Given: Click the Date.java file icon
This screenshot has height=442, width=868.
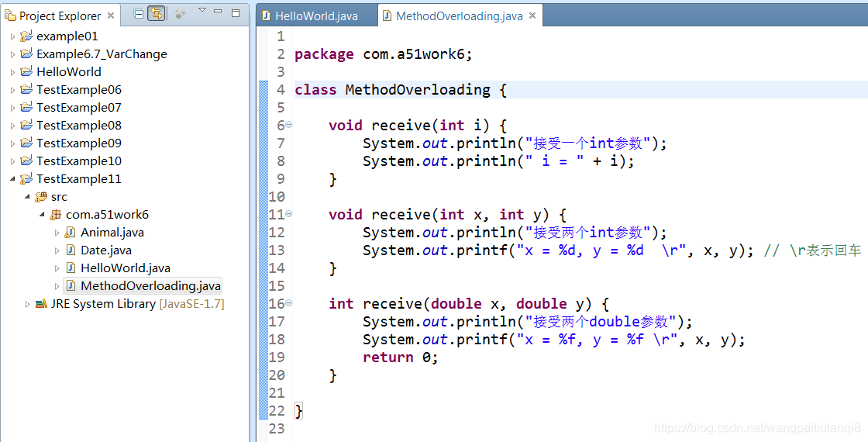Looking at the screenshot, I should click(x=71, y=250).
